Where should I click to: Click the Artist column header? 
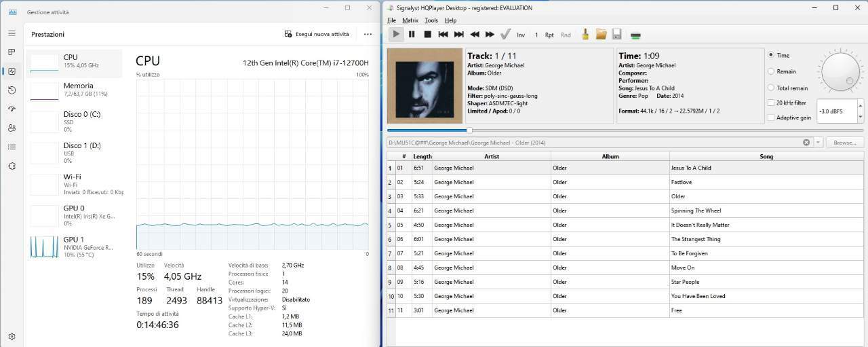point(492,156)
